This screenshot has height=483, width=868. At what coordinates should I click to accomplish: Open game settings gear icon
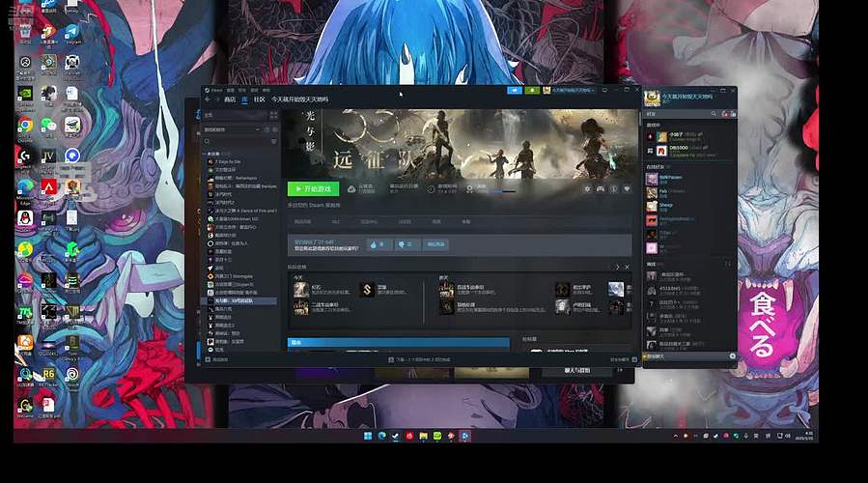[x=587, y=189]
